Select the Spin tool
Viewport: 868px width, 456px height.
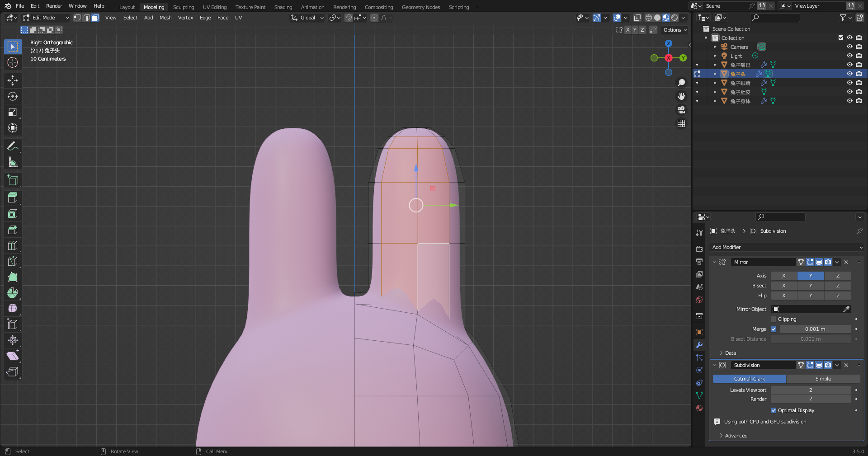pyautogui.click(x=13, y=293)
